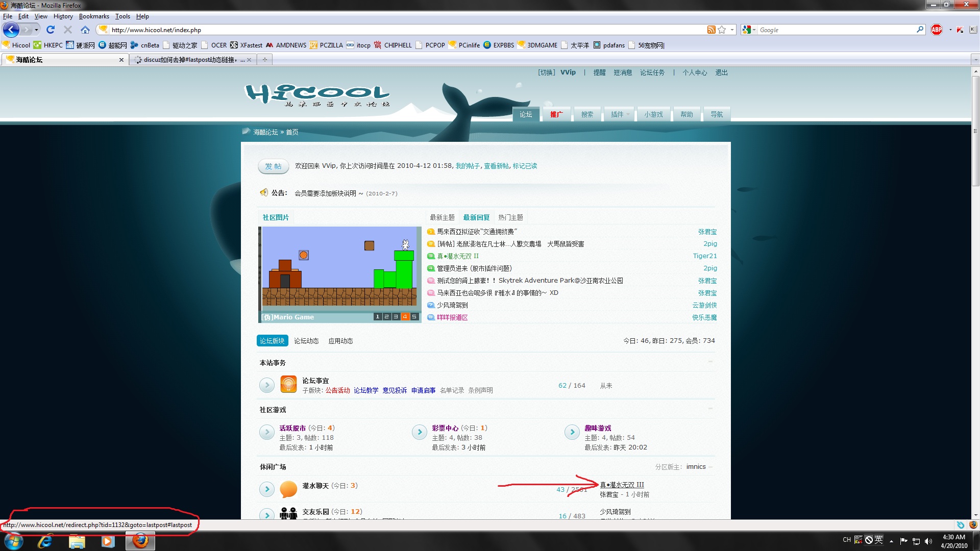Open the Bookmarks menu
The width and height of the screenshot is (980, 551).
[x=93, y=16]
